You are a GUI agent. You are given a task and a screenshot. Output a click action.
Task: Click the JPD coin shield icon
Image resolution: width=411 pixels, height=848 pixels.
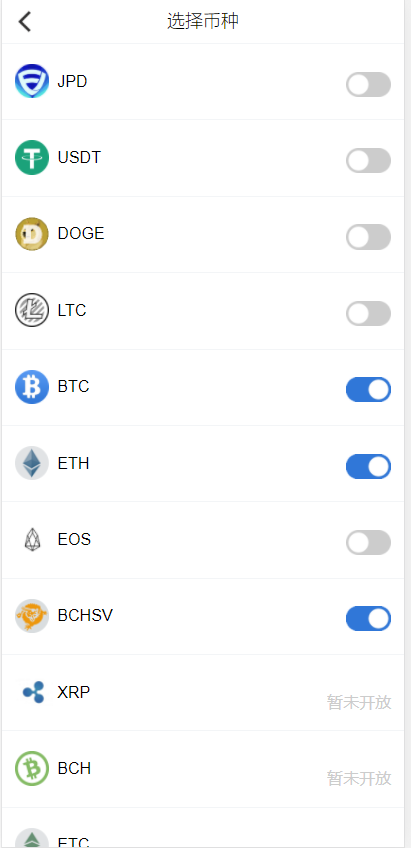pos(32,81)
